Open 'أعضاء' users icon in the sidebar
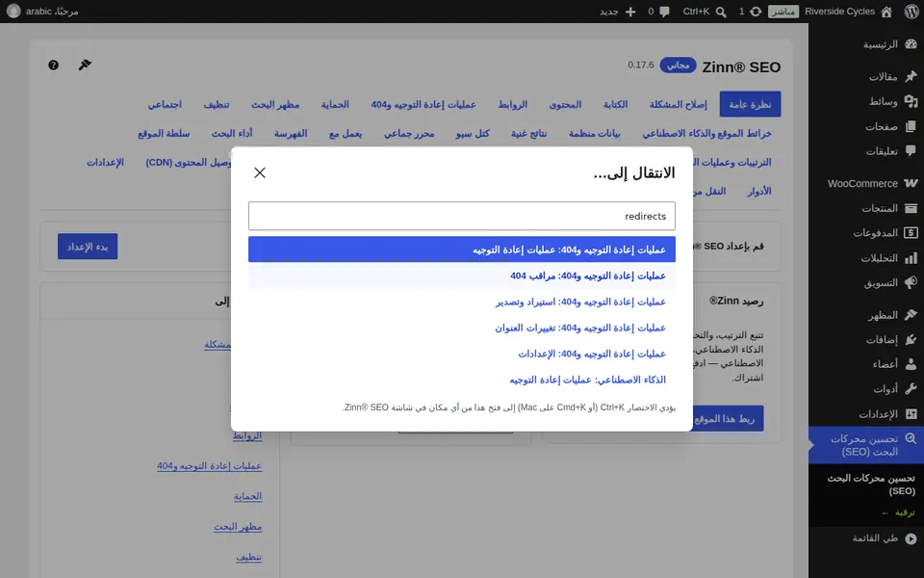The height and width of the screenshot is (578, 924). (911, 364)
